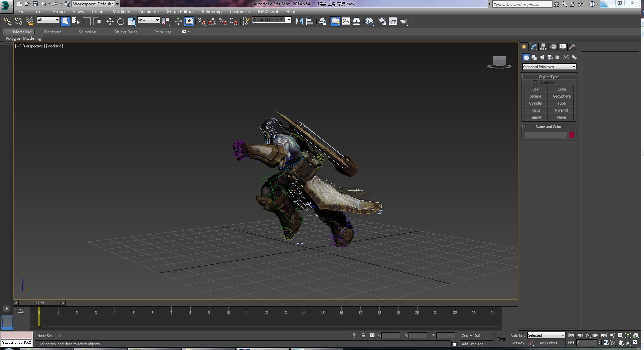Click the Mirror tool icon
This screenshot has height=350, width=644.
coord(299,21)
